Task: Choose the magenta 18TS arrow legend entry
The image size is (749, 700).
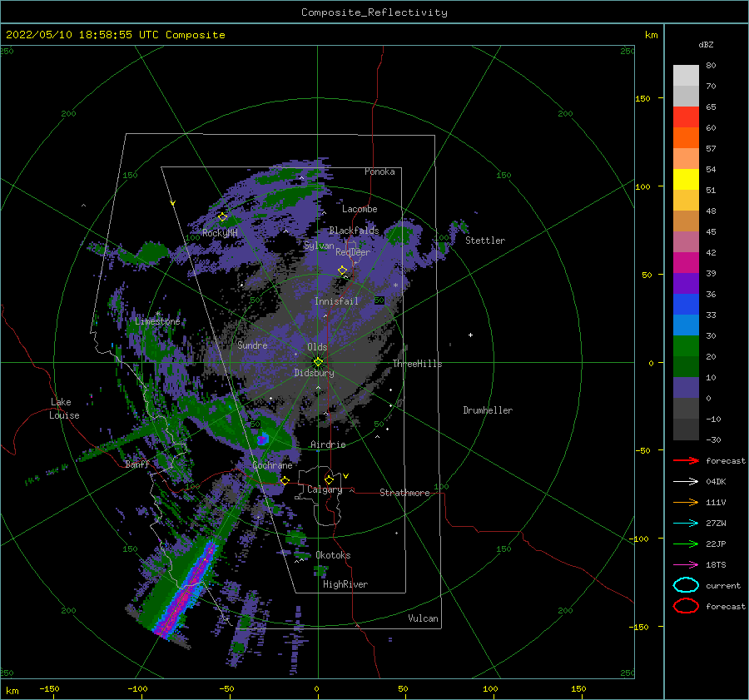Action: point(686,565)
